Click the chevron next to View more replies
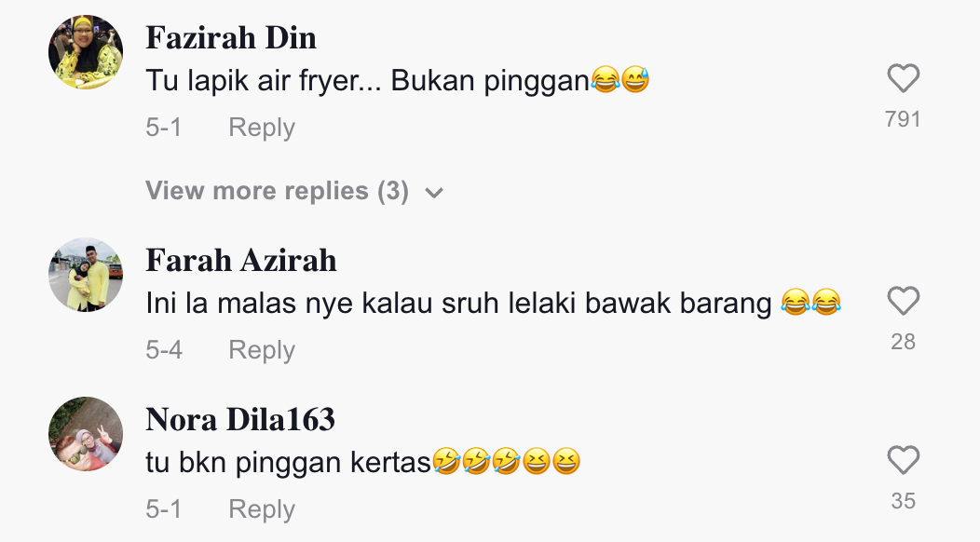 434,193
